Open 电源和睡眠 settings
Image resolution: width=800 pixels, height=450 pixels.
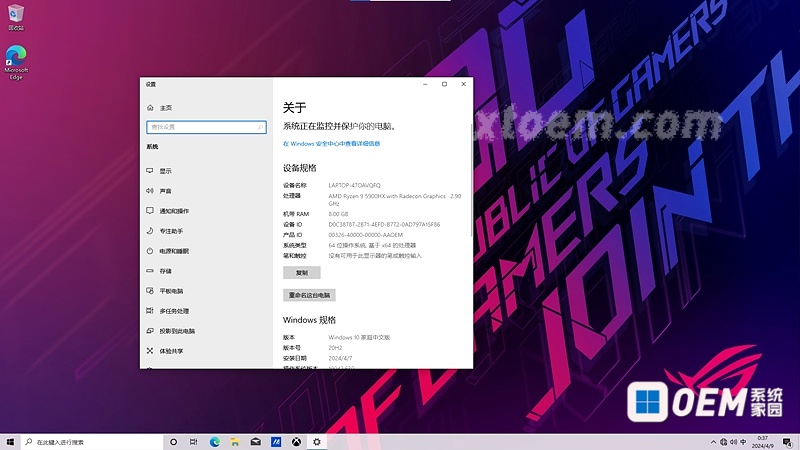coord(167,251)
